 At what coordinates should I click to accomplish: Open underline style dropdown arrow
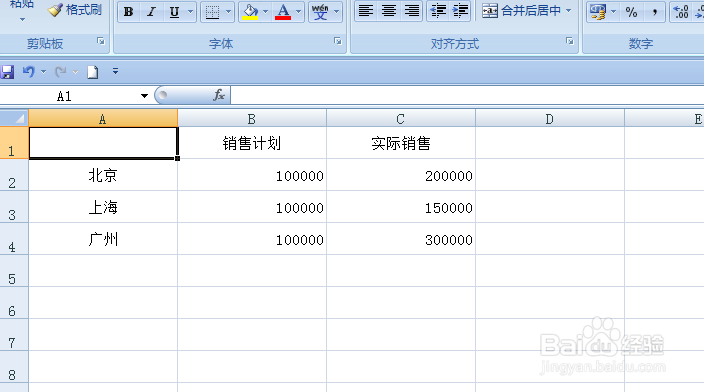(x=190, y=12)
